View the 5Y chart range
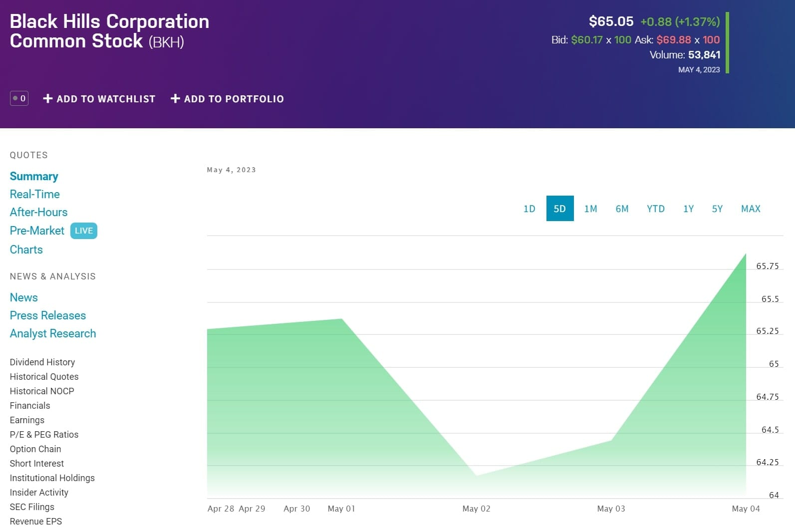Viewport: 795px width, 532px height. click(717, 209)
